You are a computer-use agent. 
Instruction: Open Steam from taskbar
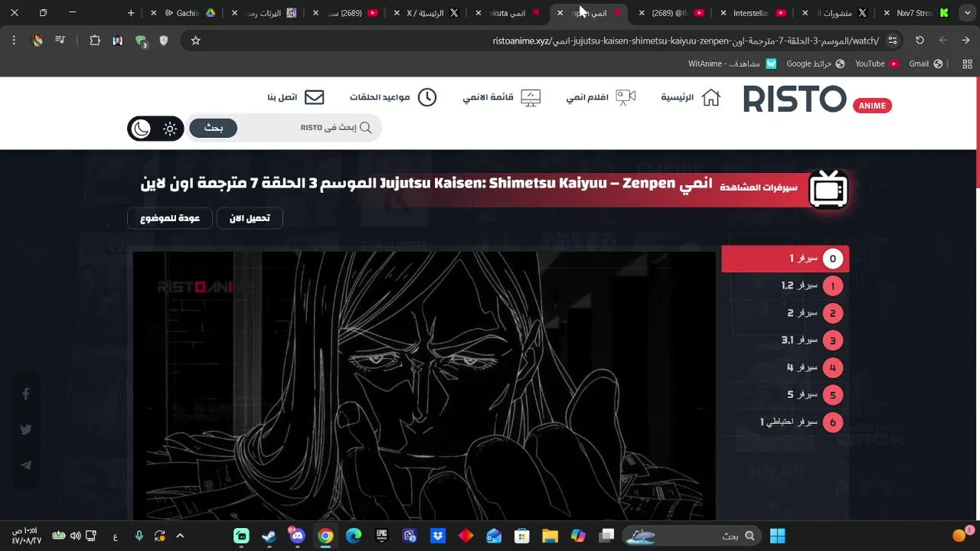269,536
